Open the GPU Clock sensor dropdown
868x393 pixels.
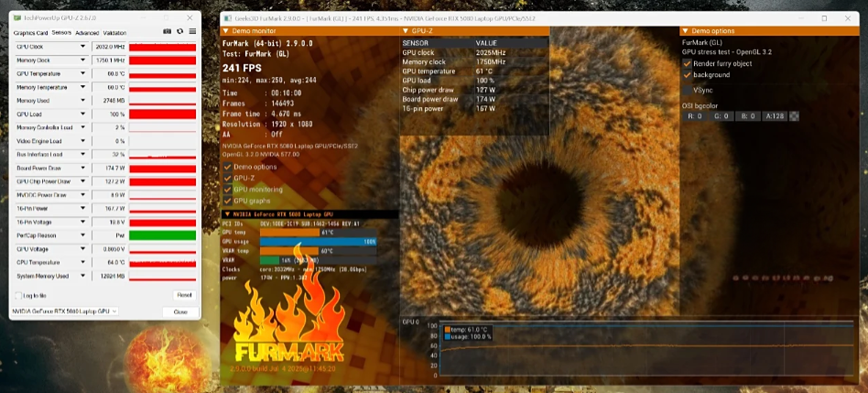[x=83, y=47]
